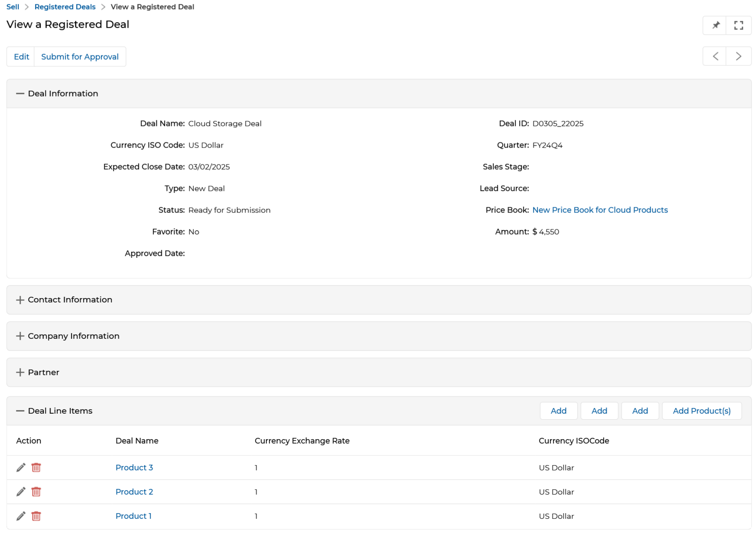Open the Sell breadcrumb link
The image size is (756, 534).
click(13, 7)
